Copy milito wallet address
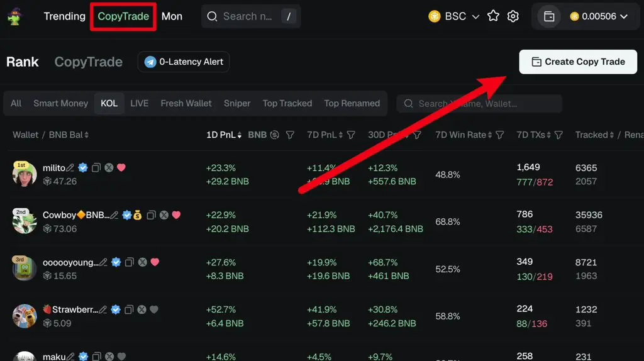Image resolution: width=644 pixels, height=361 pixels. pyautogui.click(x=96, y=167)
